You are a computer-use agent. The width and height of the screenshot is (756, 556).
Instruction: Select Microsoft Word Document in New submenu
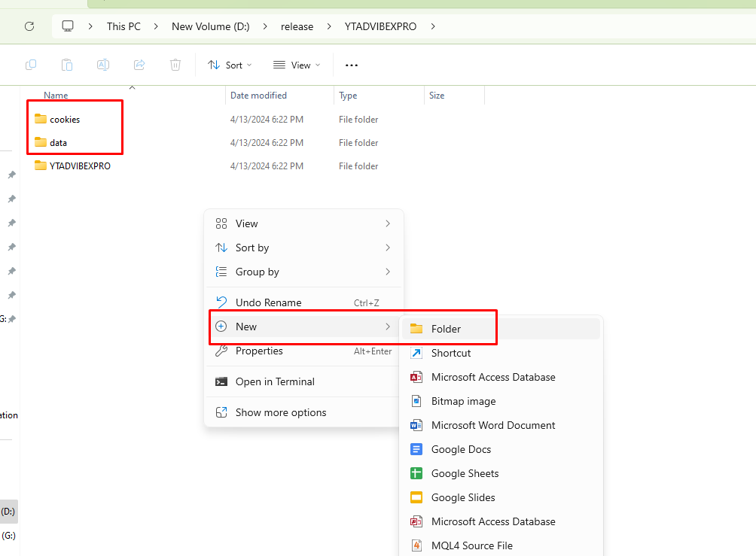(492, 425)
